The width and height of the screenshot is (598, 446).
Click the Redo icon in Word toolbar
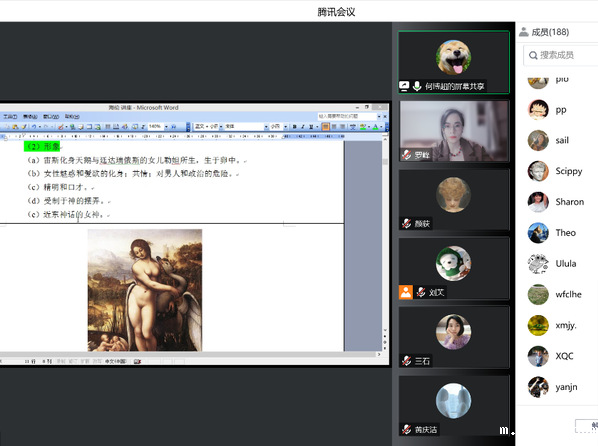[46, 127]
